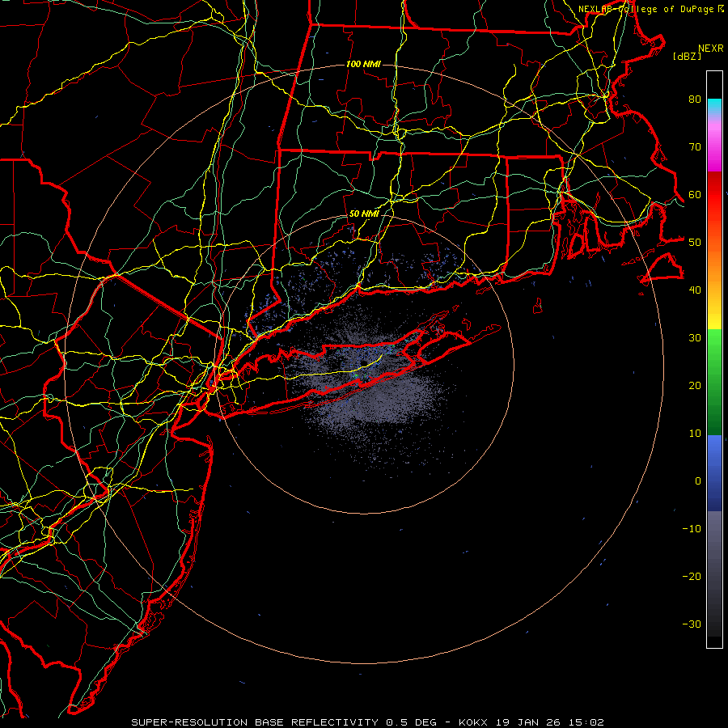Select the 70 value on the dBZ scale
Screen dimensions: 728x728
click(x=695, y=147)
